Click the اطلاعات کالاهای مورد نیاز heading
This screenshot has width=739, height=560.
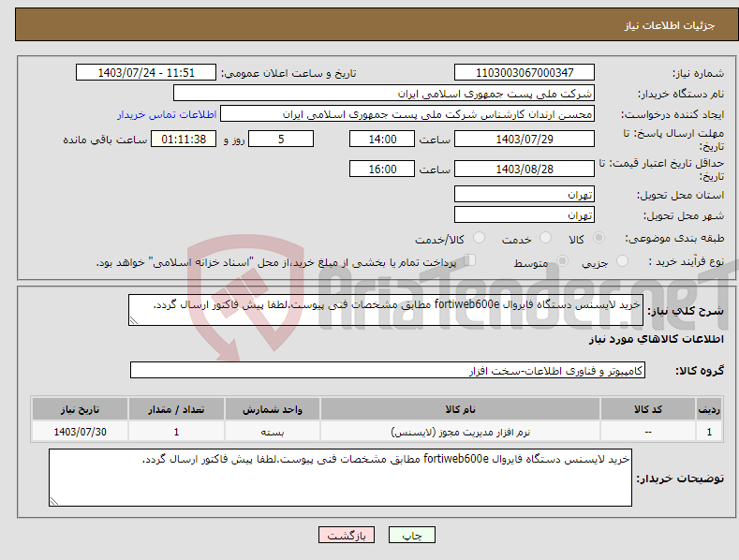pos(656,339)
